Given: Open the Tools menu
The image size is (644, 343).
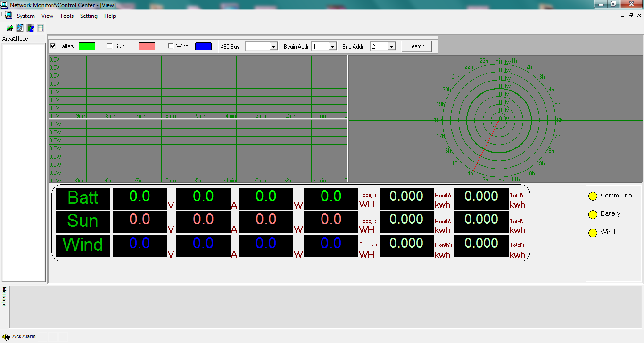Looking at the screenshot, I should click(66, 16).
